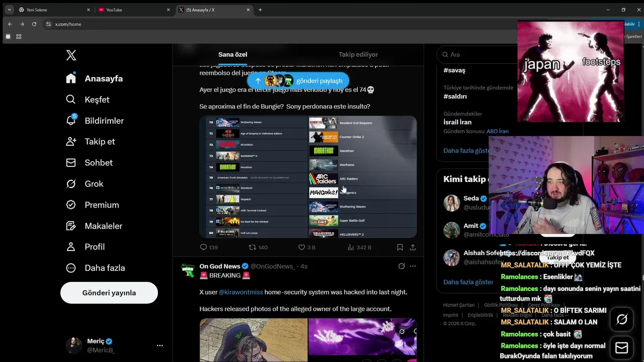Viewport: 644px width, 362px height.
Task: Bookmark the Marathon post
Action: point(400,247)
